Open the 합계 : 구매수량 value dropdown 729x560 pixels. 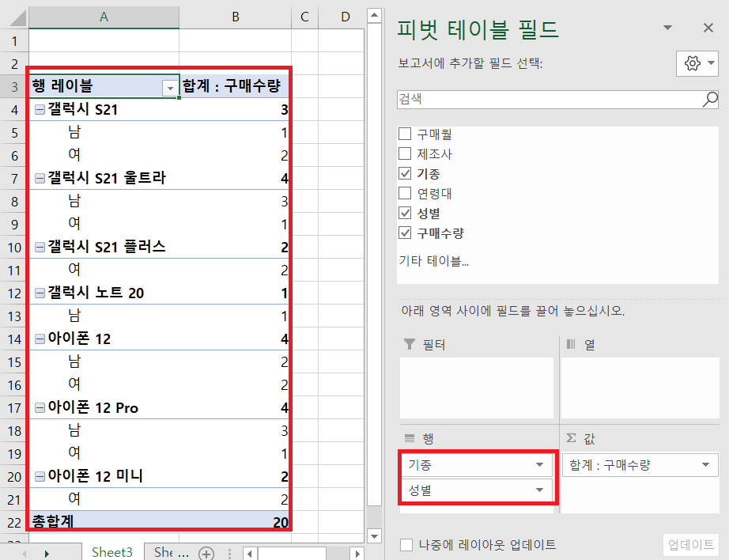tap(705, 464)
